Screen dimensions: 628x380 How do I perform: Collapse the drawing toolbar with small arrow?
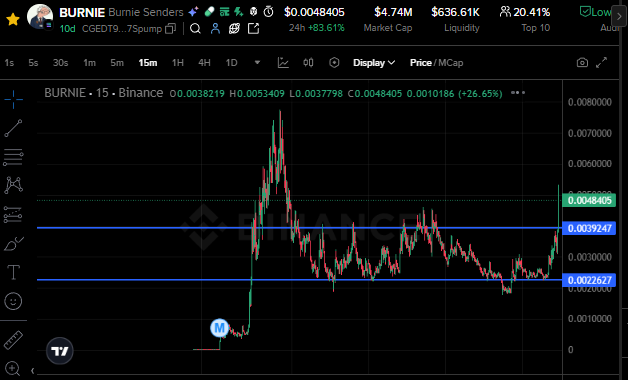[32, 370]
